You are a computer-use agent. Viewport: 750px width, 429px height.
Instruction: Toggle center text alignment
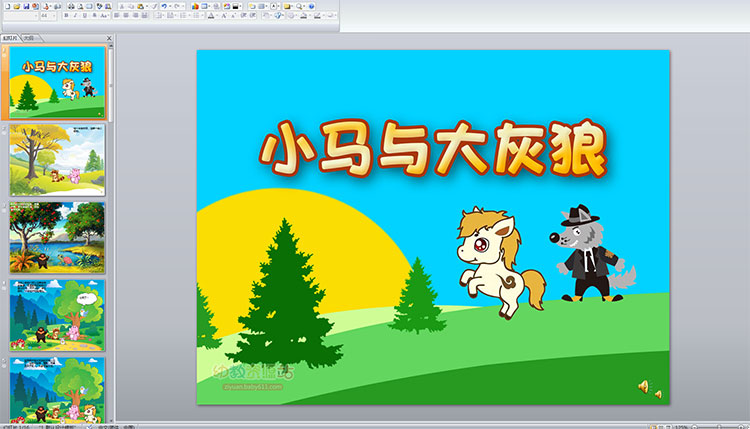click(x=126, y=16)
